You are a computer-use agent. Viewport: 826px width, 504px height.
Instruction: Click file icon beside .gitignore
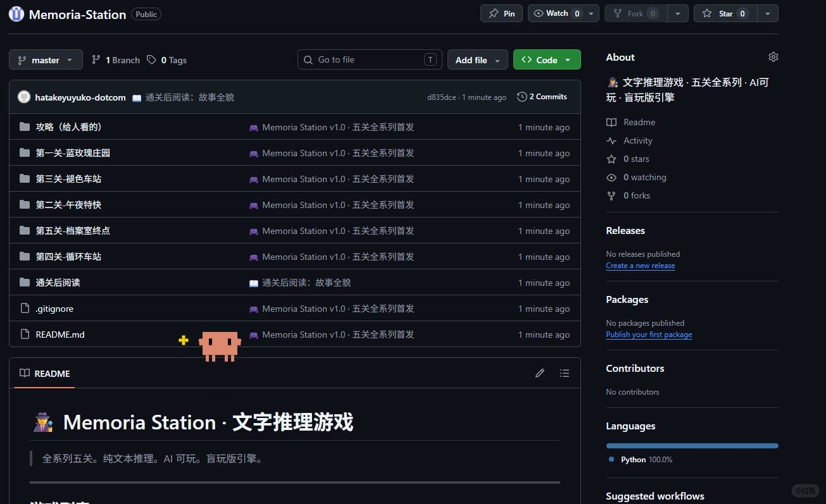(x=25, y=309)
